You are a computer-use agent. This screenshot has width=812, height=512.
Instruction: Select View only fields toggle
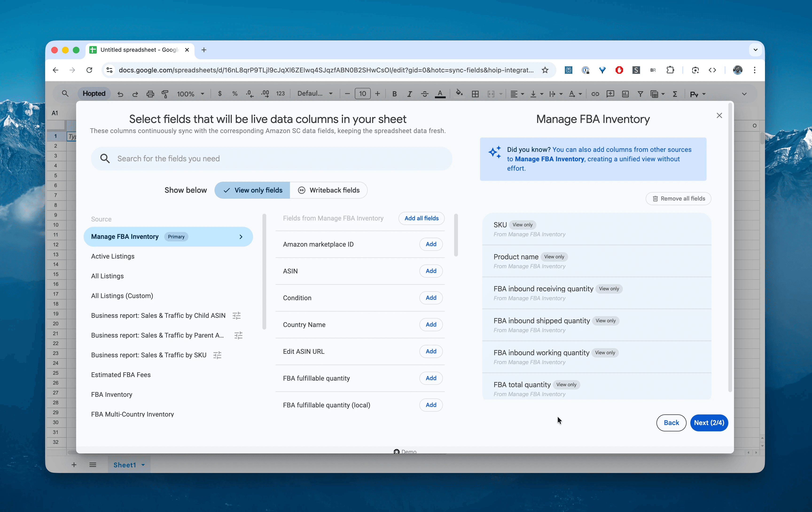click(x=252, y=190)
